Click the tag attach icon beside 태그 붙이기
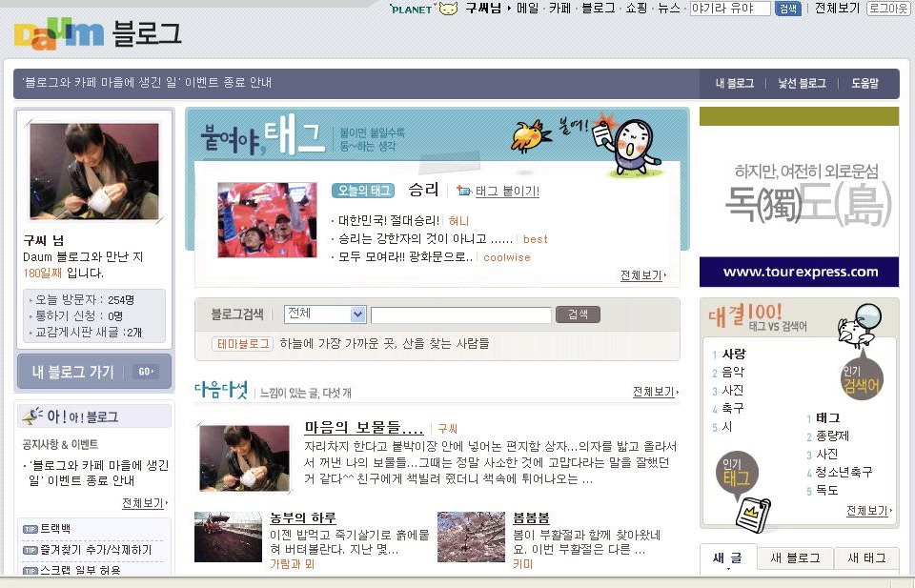The width and height of the screenshot is (915, 588). [x=464, y=191]
